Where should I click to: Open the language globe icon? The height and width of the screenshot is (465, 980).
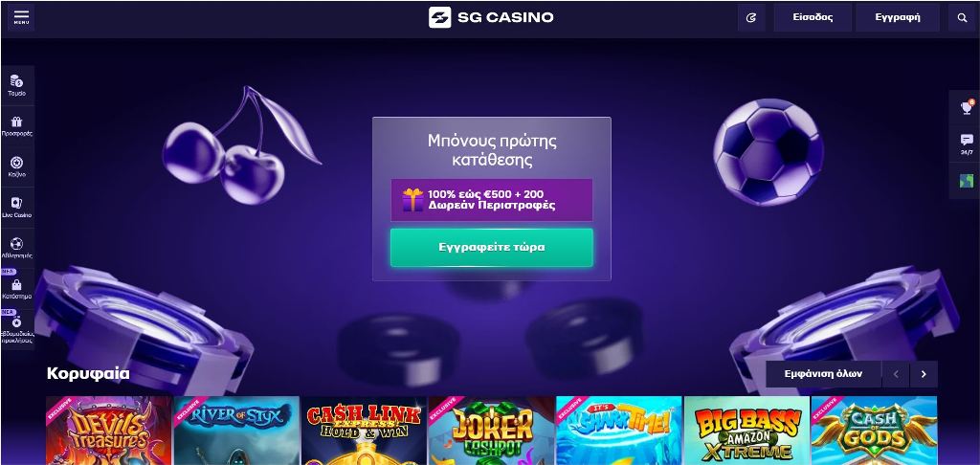click(x=967, y=181)
